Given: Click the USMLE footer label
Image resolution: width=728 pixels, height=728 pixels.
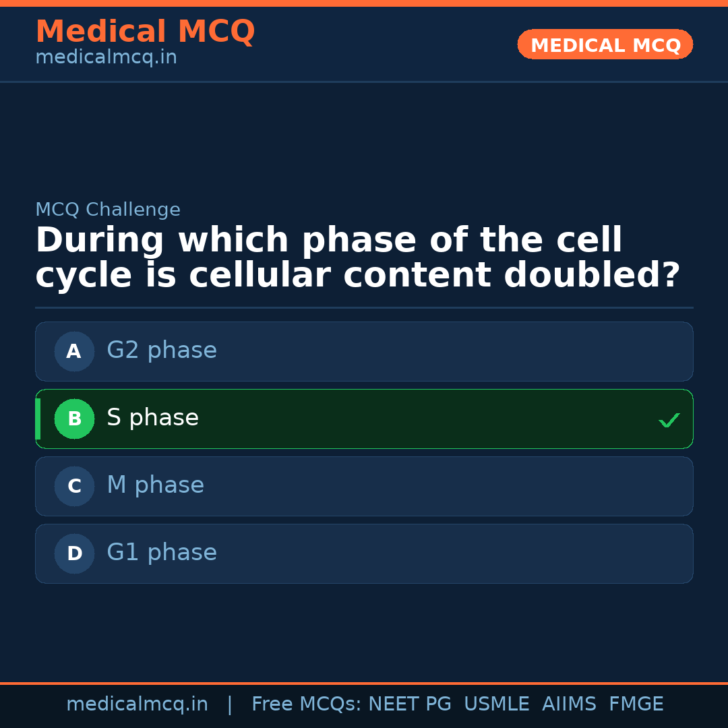Looking at the screenshot, I should point(497,703).
